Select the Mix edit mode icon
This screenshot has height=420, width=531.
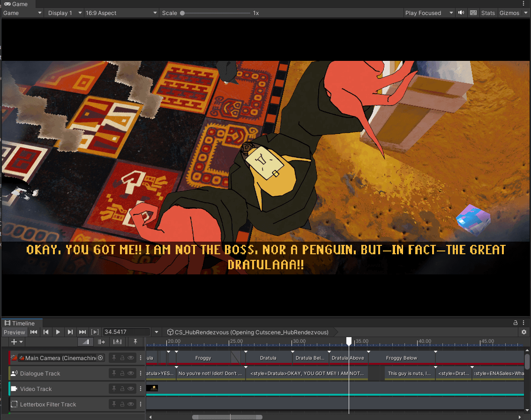86,342
